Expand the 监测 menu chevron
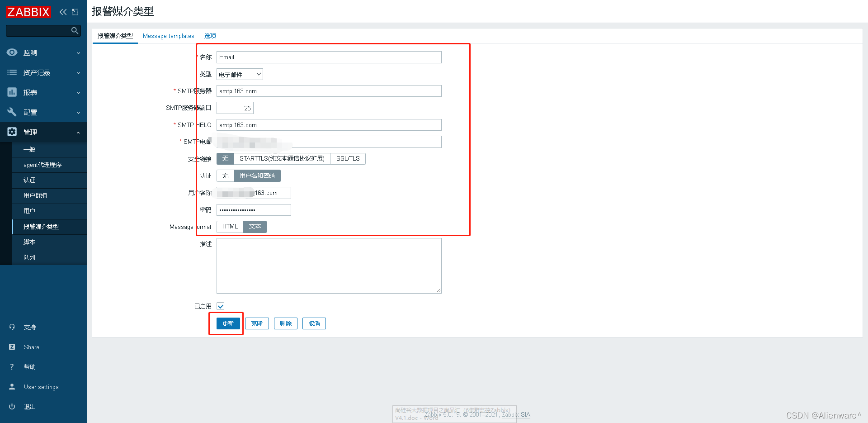The image size is (868, 423). tap(78, 53)
